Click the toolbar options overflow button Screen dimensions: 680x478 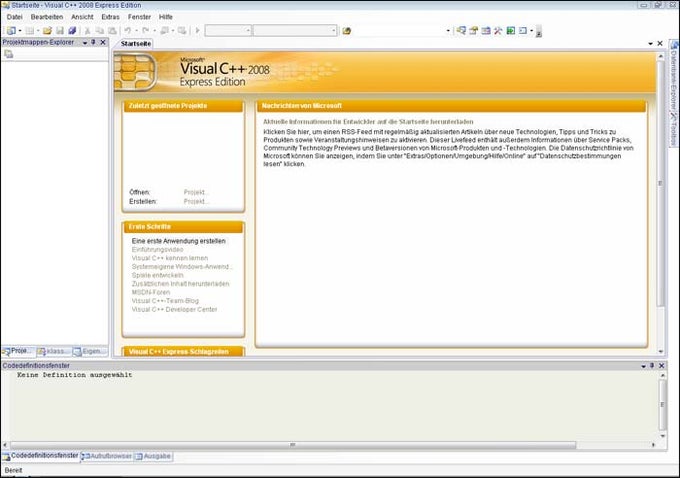(x=539, y=31)
